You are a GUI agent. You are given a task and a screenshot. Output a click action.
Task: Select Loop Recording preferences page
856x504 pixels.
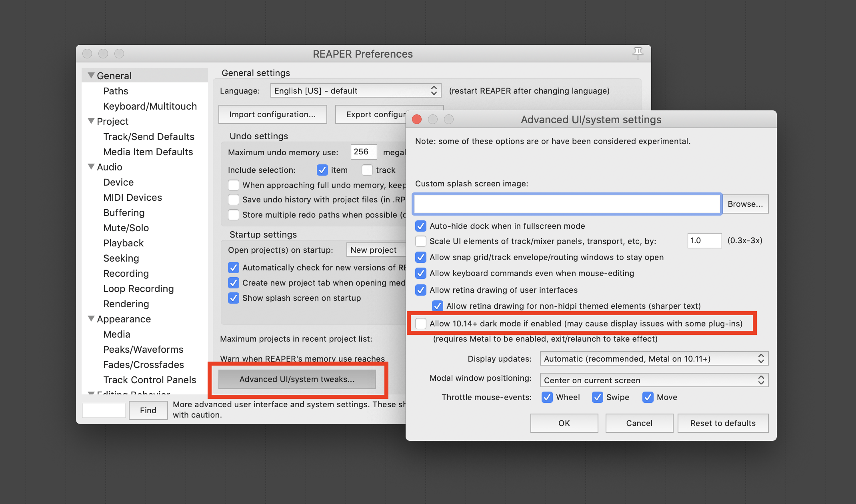[x=138, y=288]
